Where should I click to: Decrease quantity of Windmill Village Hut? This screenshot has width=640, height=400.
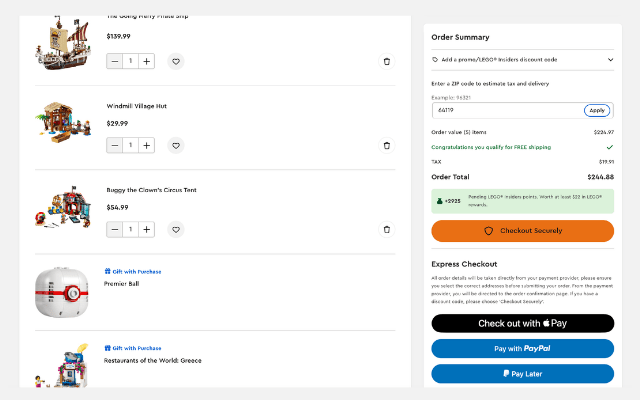115,145
